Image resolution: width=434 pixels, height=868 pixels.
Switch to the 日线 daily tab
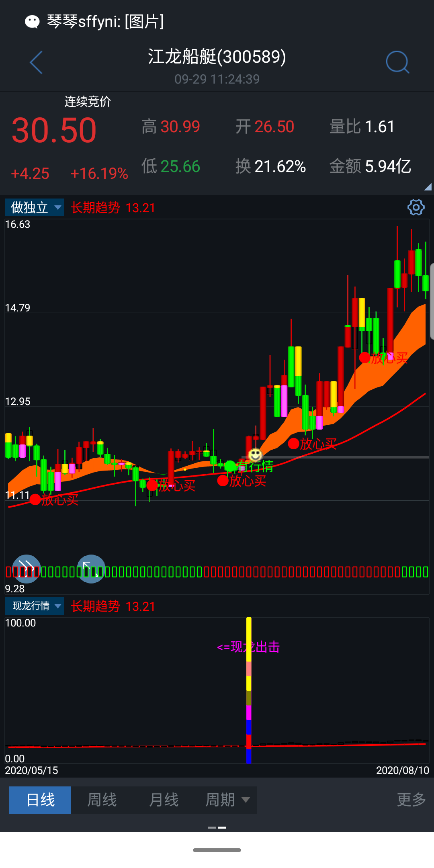(x=40, y=800)
